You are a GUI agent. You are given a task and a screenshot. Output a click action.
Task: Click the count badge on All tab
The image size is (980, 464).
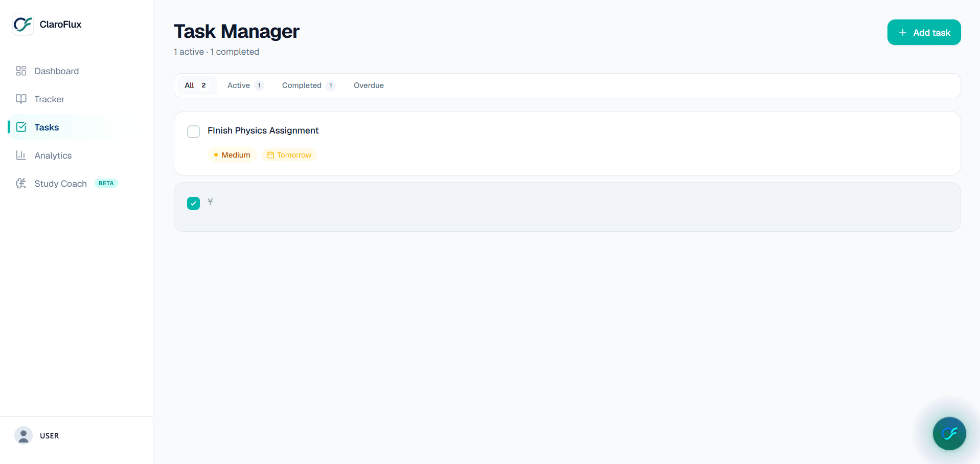tap(203, 85)
